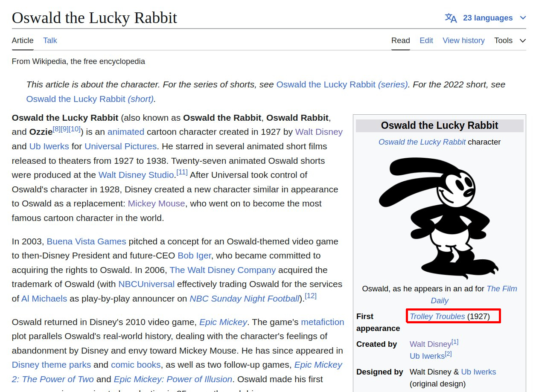Image resolution: width=533 pixels, height=392 pixels.
Task: Click the Al Michaels link
Action: coord(44,299)
